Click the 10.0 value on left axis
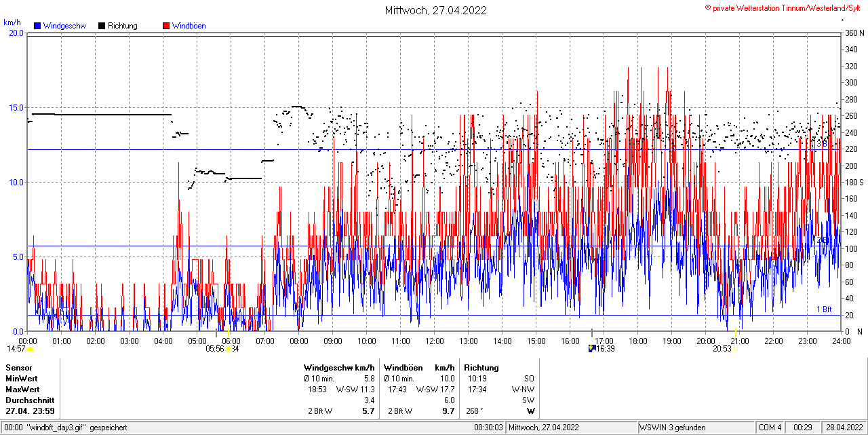The width and height of the screenshot is (868, 435). [x=16, y=182]
